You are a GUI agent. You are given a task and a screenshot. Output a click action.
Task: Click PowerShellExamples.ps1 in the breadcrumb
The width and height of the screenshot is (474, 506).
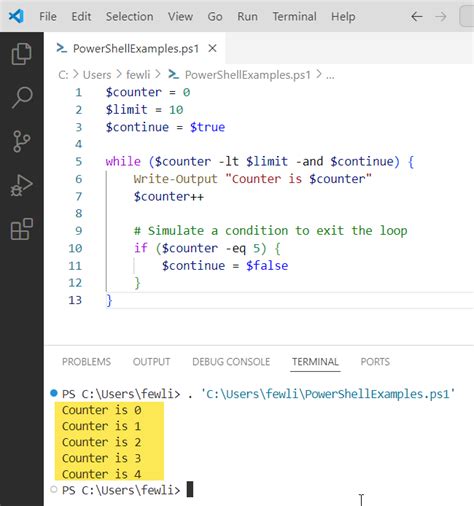[x=248, y=75]
